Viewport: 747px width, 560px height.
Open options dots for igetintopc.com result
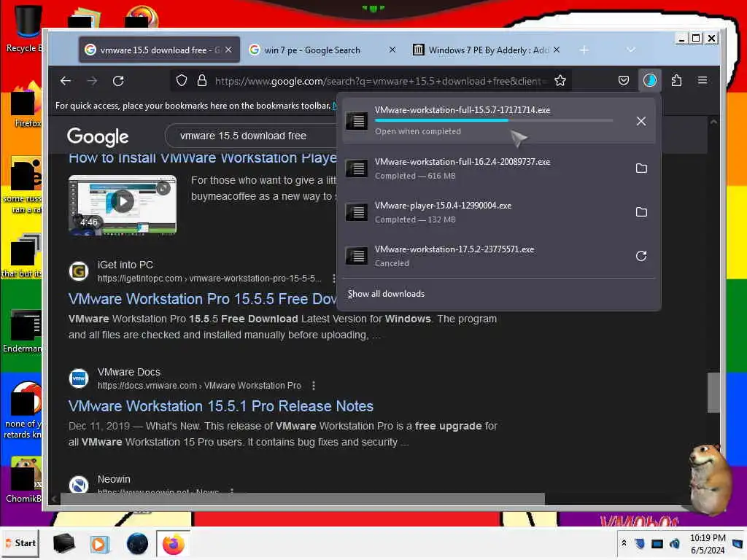tap(333, 279)
